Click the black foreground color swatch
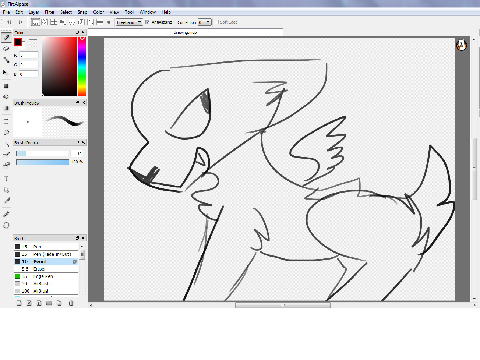The width and height of the screenshot is (480, 360). [18, 42]
